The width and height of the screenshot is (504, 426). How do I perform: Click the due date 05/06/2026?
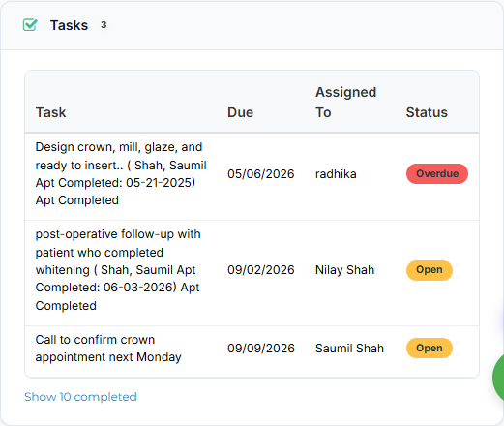(x=260, y=174)
